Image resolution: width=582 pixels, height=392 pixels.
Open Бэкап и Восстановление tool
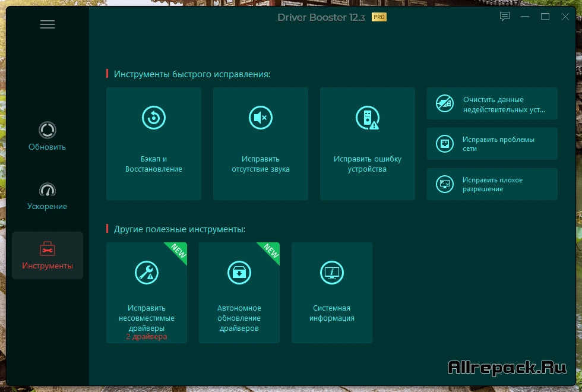[154, 144]
